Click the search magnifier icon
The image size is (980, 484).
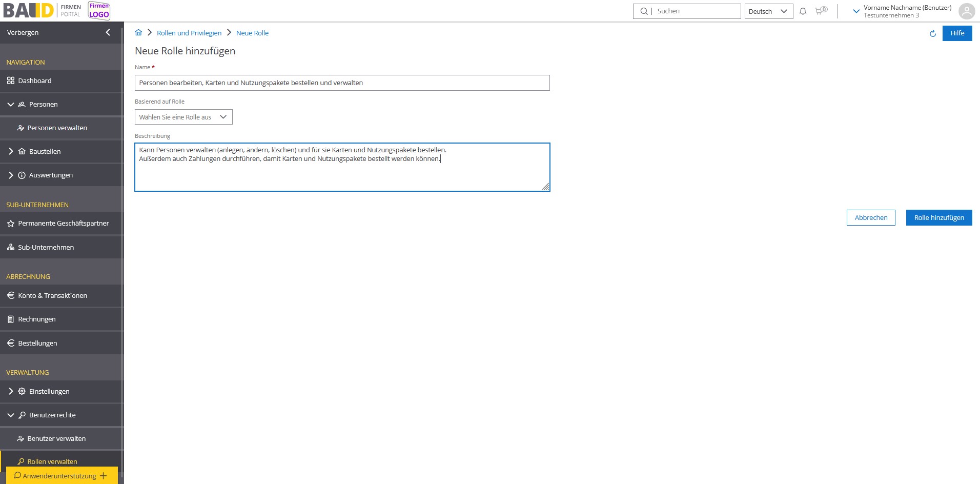point(644,11)
